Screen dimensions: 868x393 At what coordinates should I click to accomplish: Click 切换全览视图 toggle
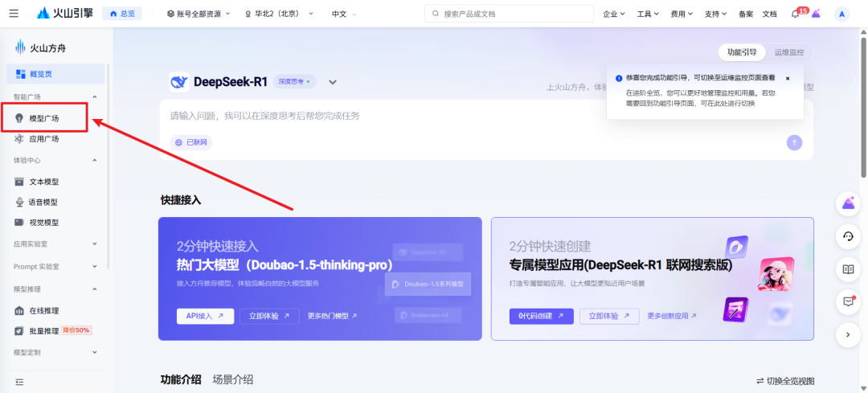(785, 382)
